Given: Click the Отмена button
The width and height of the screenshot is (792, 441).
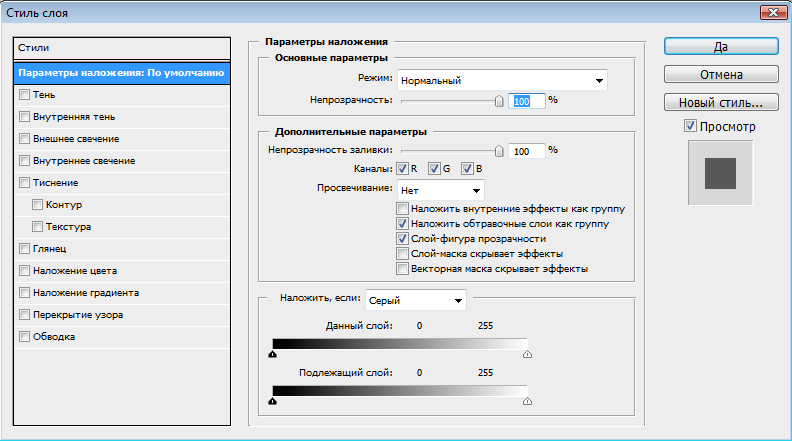Looking at the screenshot, I should (721, 74).
